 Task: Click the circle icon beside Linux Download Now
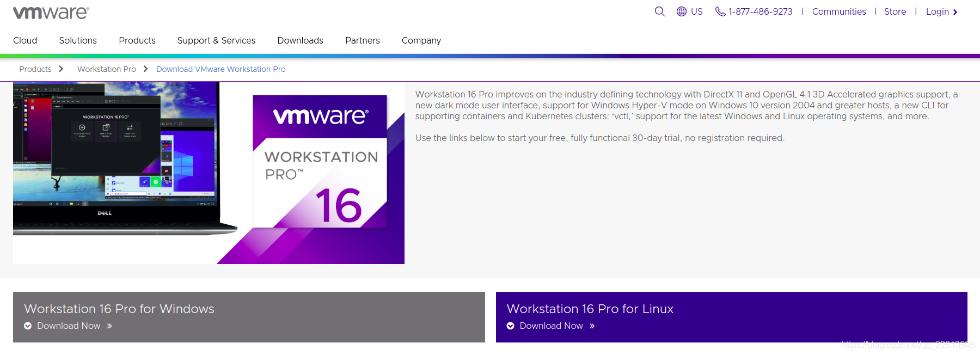point(511,326)
